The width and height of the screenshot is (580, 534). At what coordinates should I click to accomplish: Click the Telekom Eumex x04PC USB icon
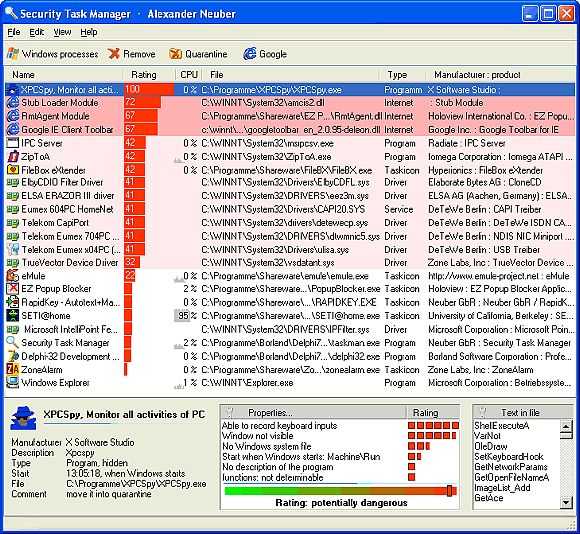pyautogui.click(x=13, y=250)
